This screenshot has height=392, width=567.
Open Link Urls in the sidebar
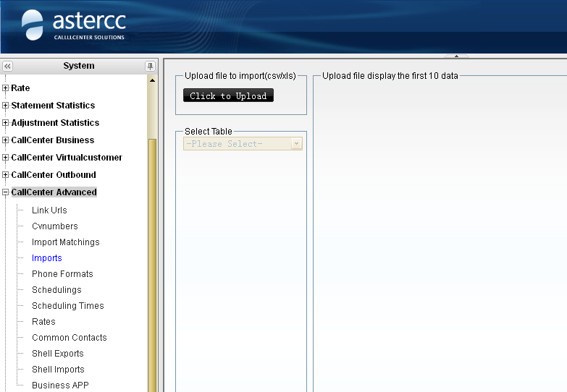(49, 210)
